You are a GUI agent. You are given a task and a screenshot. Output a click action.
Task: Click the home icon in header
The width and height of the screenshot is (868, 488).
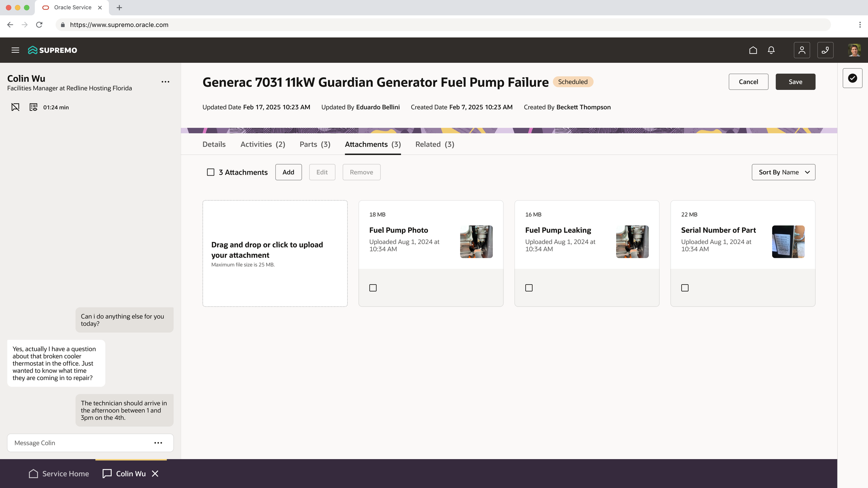[x=753, y=50]
